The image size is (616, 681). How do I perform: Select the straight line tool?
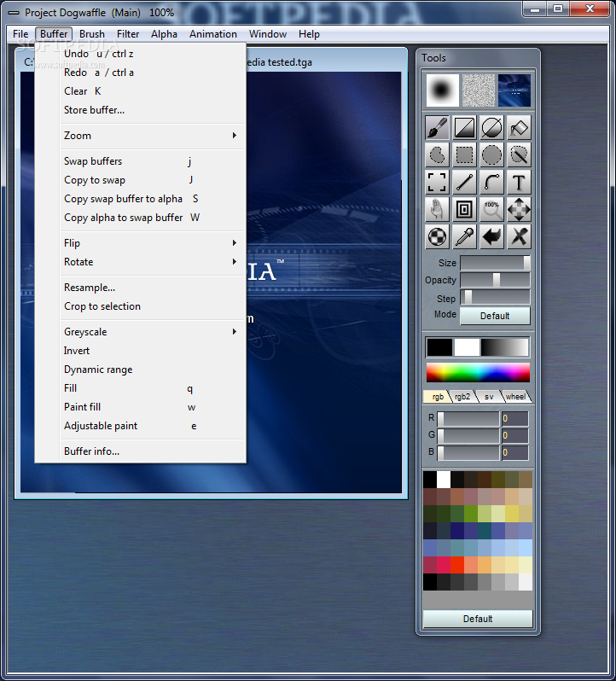[464, 183]
